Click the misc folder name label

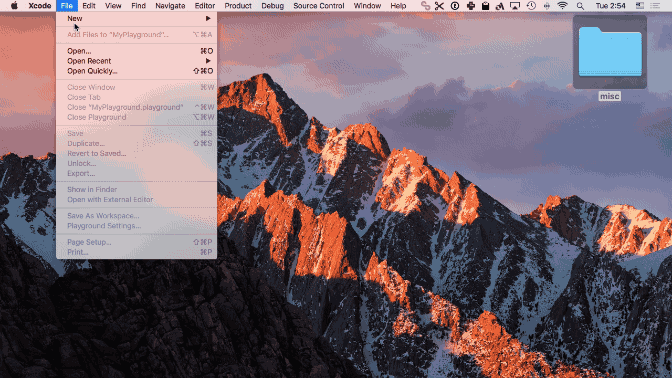tap(609, 96)
